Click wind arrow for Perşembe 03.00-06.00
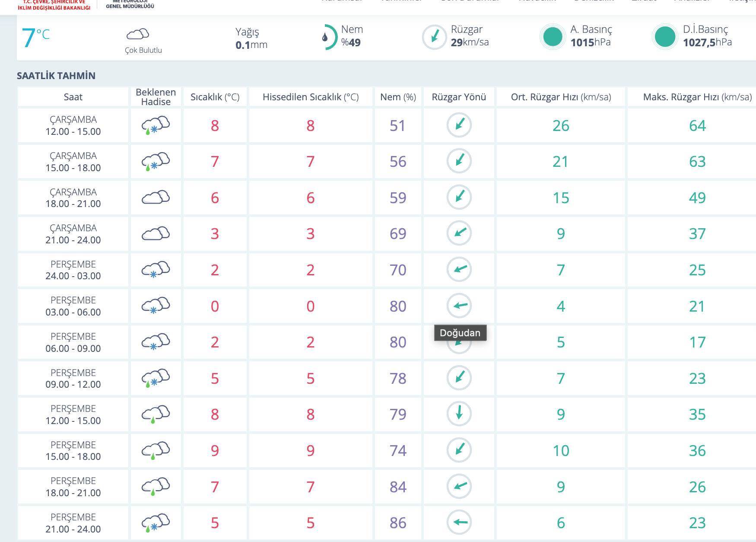Image resolution: width=756 pixels, height=542 pixels. 459,305
